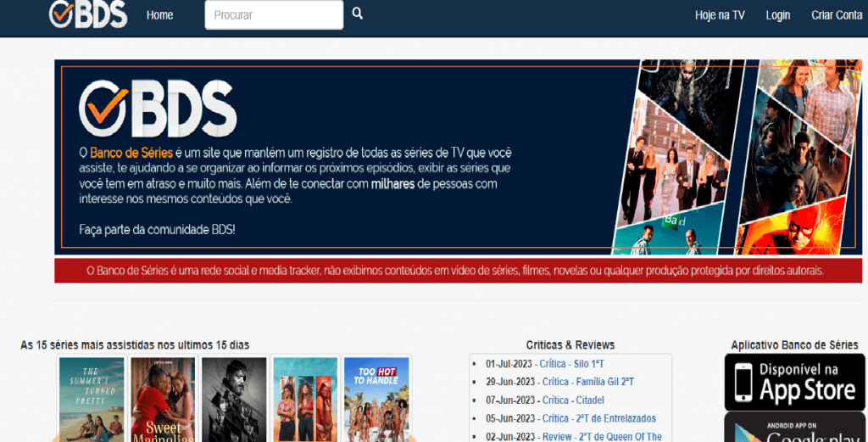The image size is (868, 442).
Task: Click 'Faça parte da comunidade BDS!' text
Action: (157, 229)
